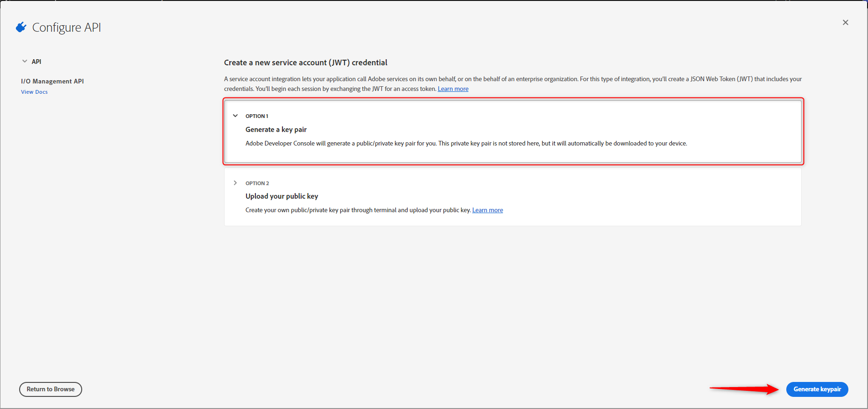
Task: Click Return to Browse button
Action: 50,389
